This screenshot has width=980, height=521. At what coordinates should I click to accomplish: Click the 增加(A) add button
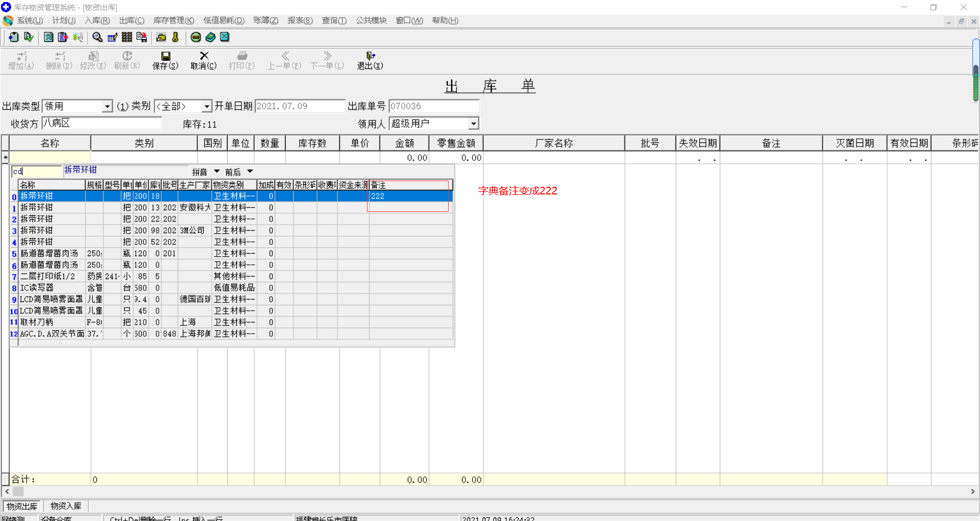[x=21, y=61]
